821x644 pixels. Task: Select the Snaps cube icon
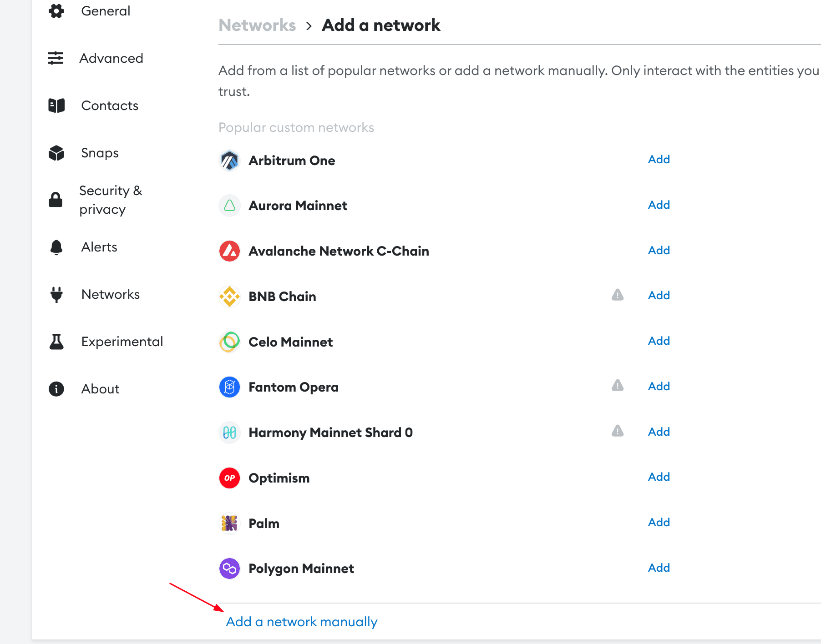click(56, 153)
